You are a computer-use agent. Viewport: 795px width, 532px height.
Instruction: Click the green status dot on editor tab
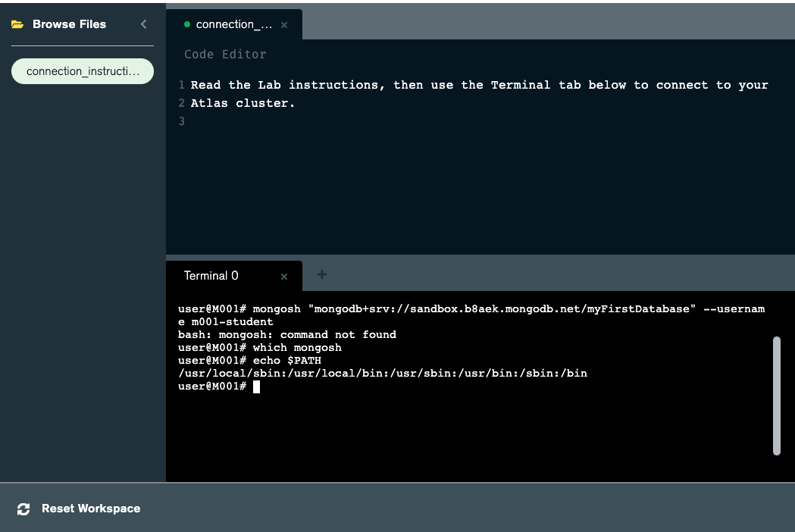point(187,24)
